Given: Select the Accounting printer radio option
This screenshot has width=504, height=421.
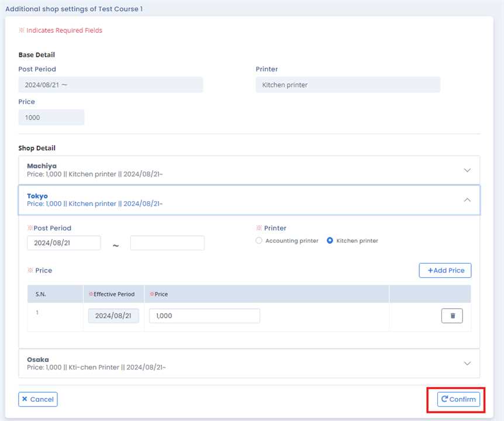Looking at the screenshot, I should click(x=259, y=241).
